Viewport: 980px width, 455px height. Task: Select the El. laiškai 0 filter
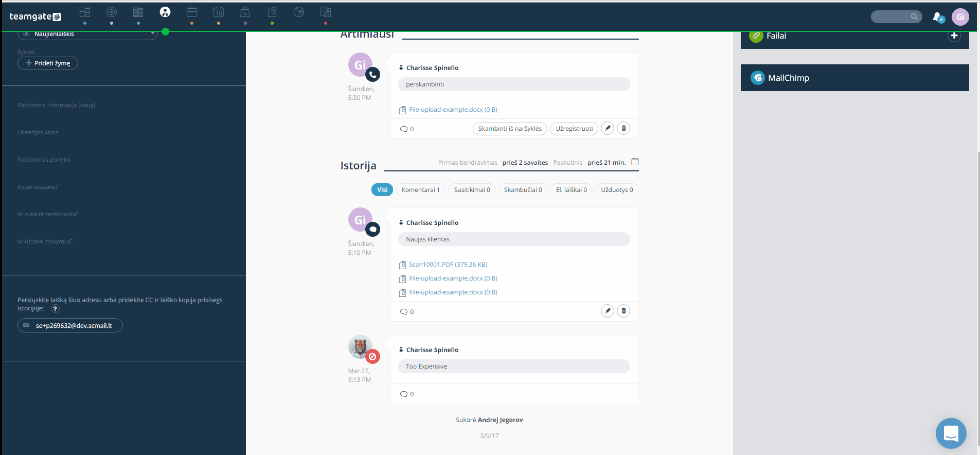click(x=572, y=190)
